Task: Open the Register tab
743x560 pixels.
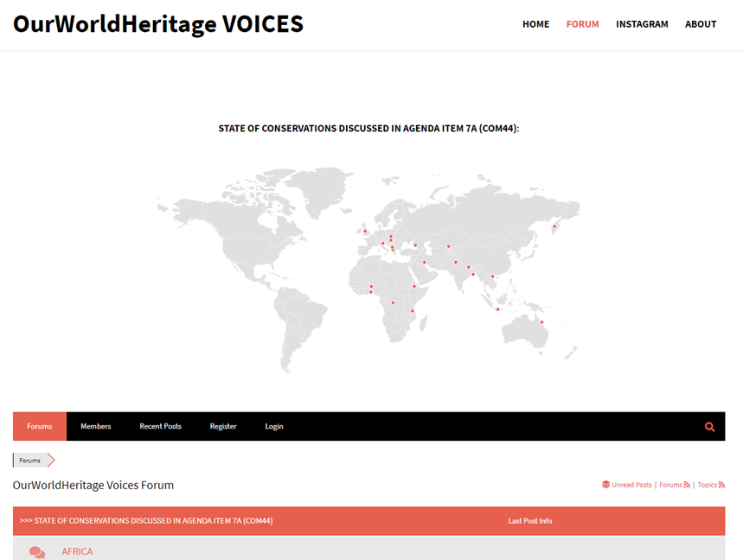Action: tap(223, 426)
